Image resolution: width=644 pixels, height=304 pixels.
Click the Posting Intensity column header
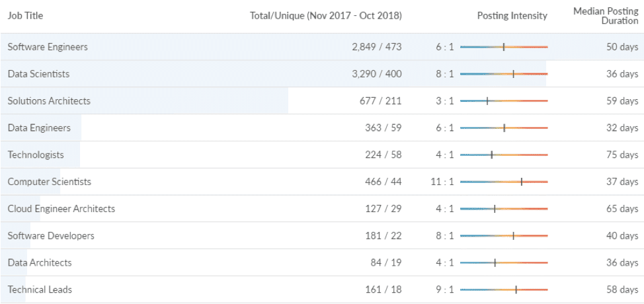[512, 16]
